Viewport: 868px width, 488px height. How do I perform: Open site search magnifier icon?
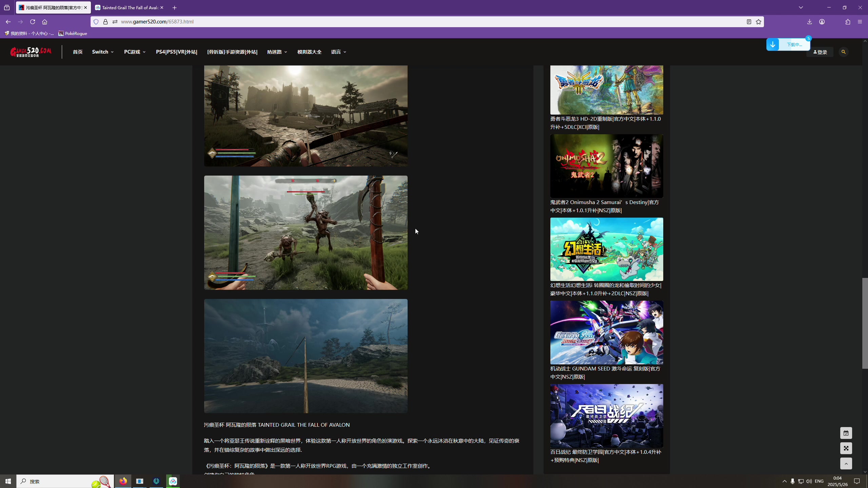[x=843, y=52]
